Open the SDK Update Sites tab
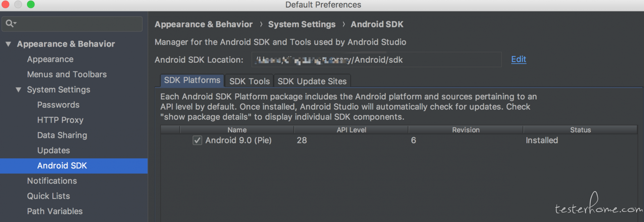644x222 pixels. [312, 81]
